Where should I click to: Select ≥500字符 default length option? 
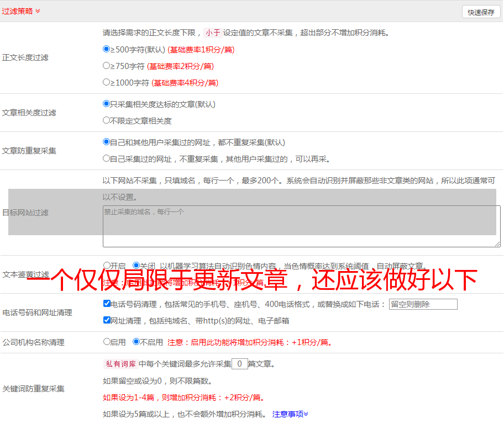coord(107,49)
